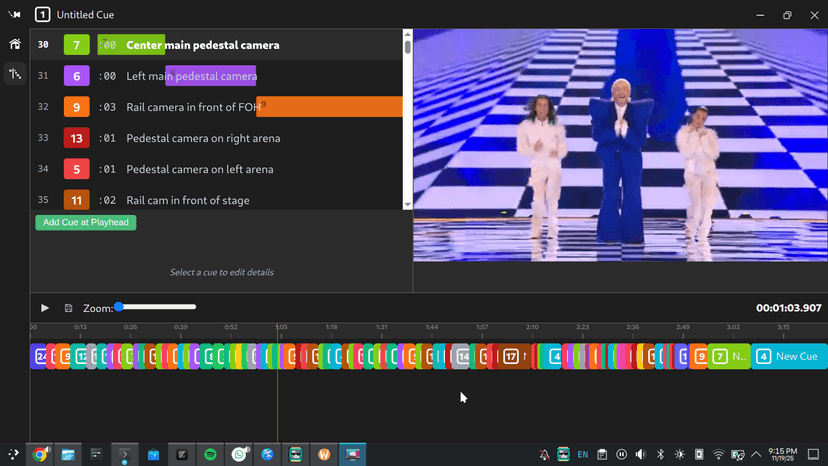Adjust the timeline Zoom slider handle
The width and height of the screenshot is (828, 466).
click(119, 307)
